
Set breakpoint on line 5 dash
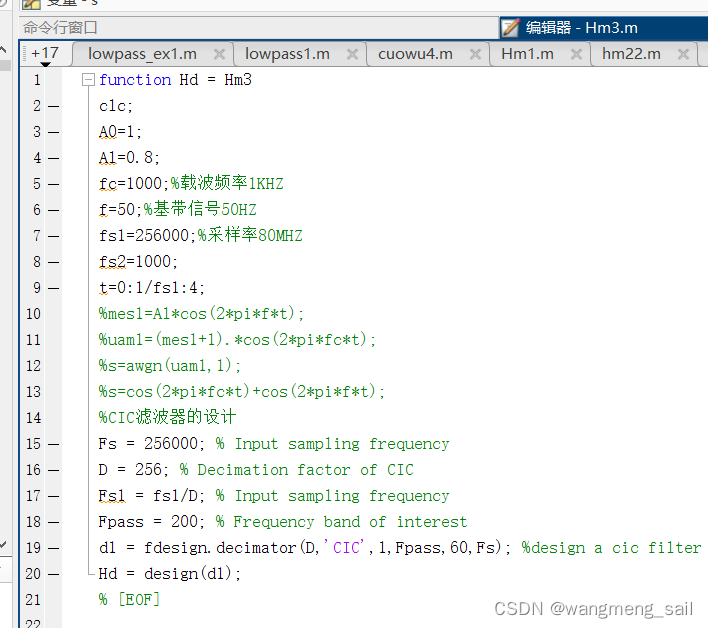(53, 184)
